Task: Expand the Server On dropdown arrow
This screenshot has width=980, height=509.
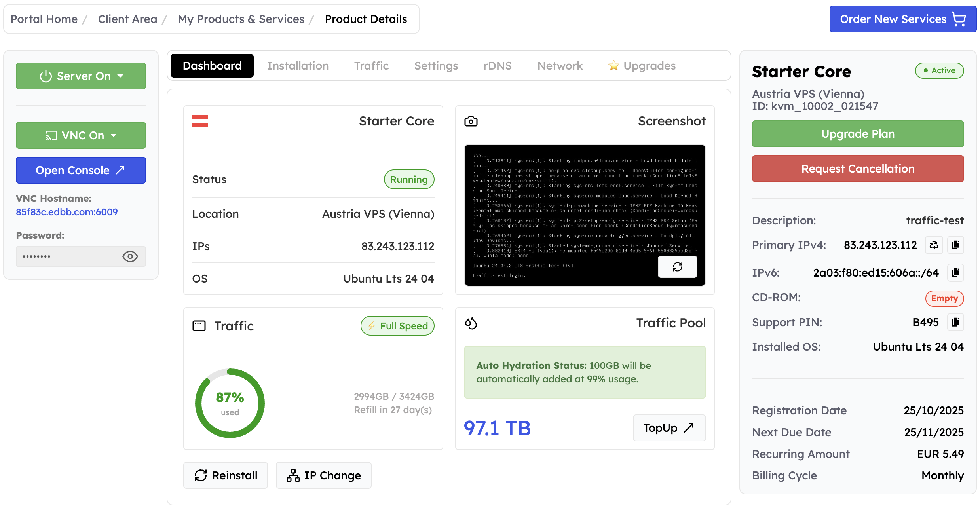Action: pos(120,76)
